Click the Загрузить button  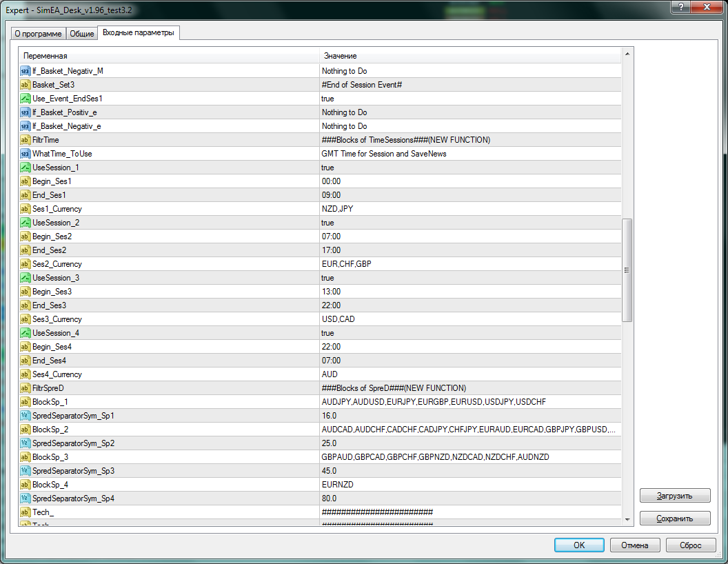(x=675, y=496)
